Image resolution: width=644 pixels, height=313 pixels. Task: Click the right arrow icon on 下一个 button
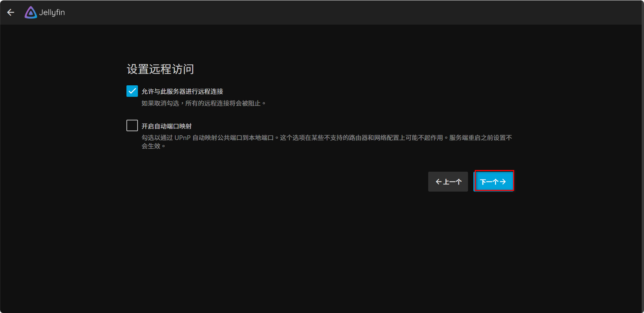point(503,182)
